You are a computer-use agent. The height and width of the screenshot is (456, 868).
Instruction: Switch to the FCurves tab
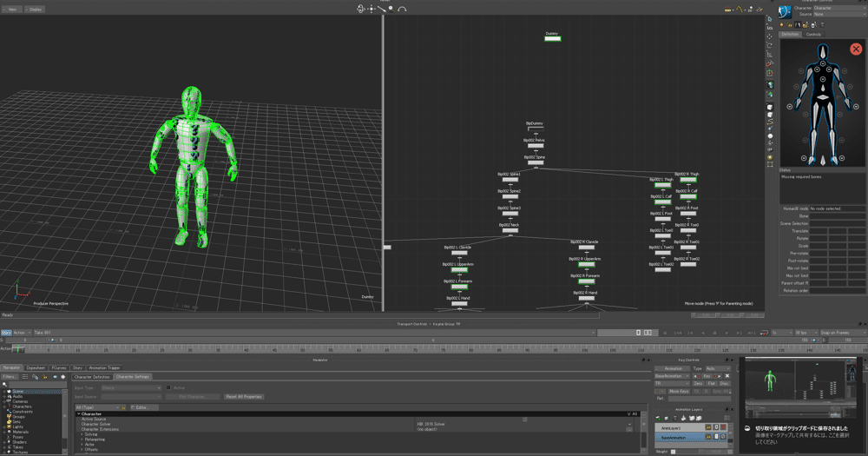59,368
